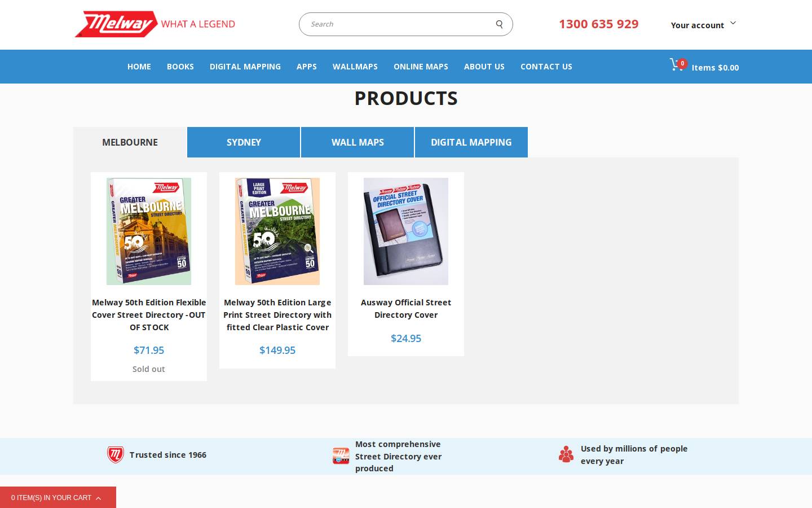
Task: Click the $149.95 price
Action: (x=277, y=350)
